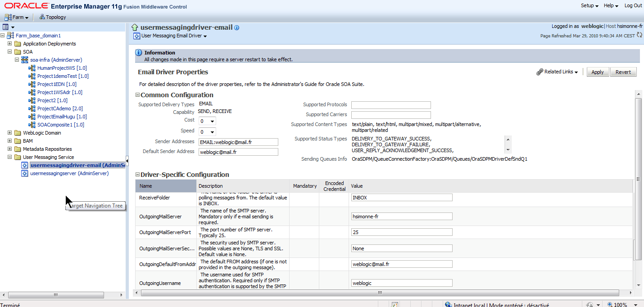The width and height of the screenshot is (644, 307).
Task: Edit the OutgoingUsername value field
Action: coord(402,283)
